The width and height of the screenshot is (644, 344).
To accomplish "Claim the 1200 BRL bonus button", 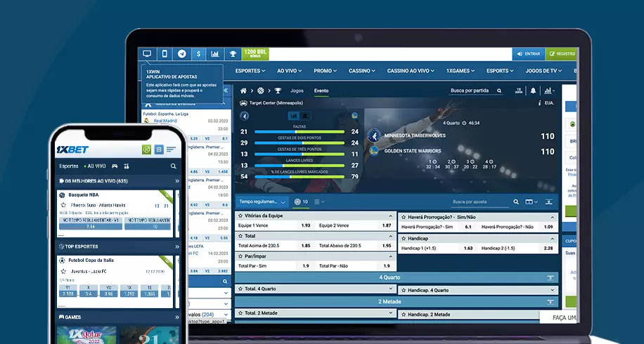I will click(255, 53).
